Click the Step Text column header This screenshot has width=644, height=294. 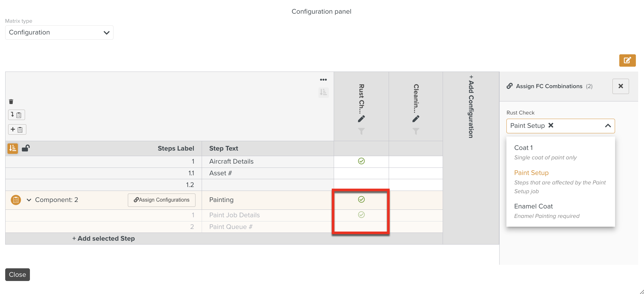223,148
